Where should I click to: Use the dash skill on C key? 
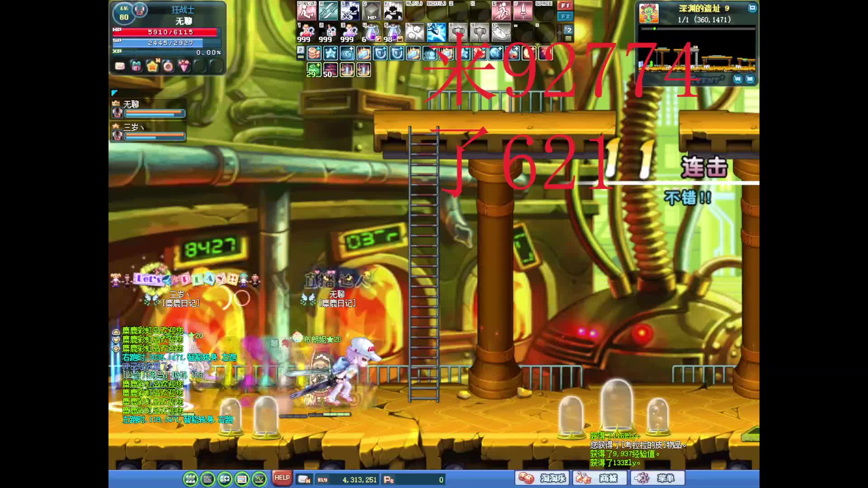coord(501,11)
